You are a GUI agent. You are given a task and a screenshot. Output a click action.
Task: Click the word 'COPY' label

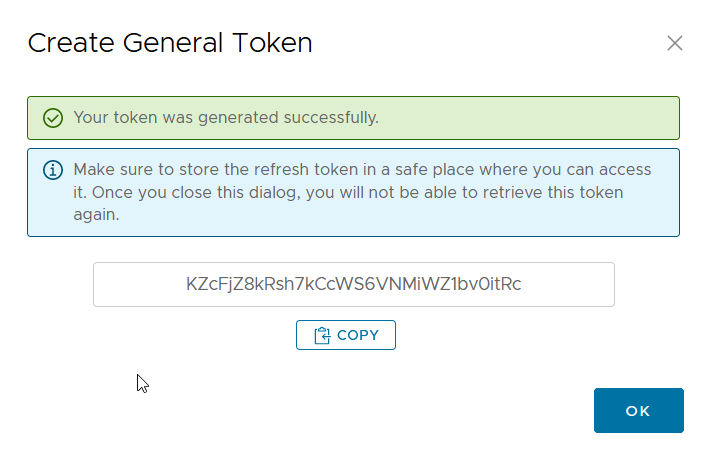click(358, 336)
